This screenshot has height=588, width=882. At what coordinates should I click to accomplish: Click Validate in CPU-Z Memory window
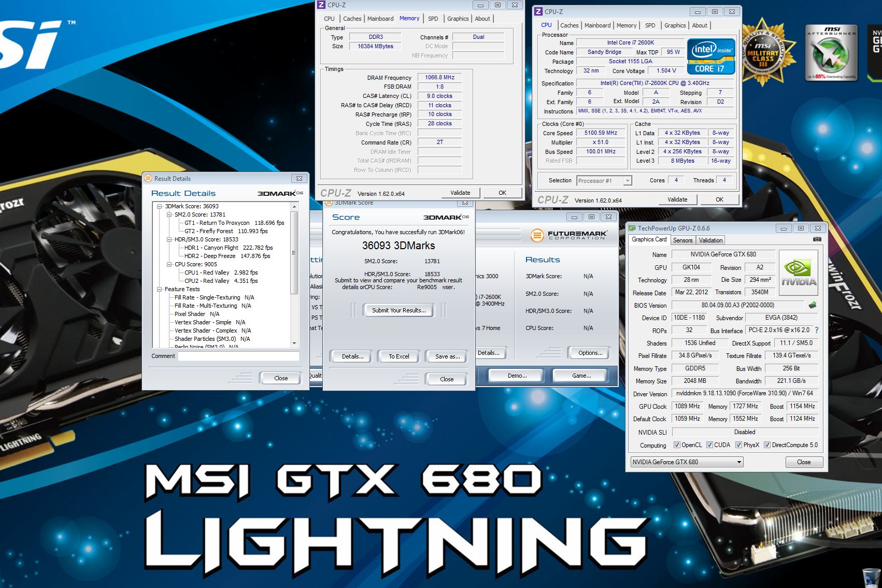pyautogui.click(x=460, y=193)
